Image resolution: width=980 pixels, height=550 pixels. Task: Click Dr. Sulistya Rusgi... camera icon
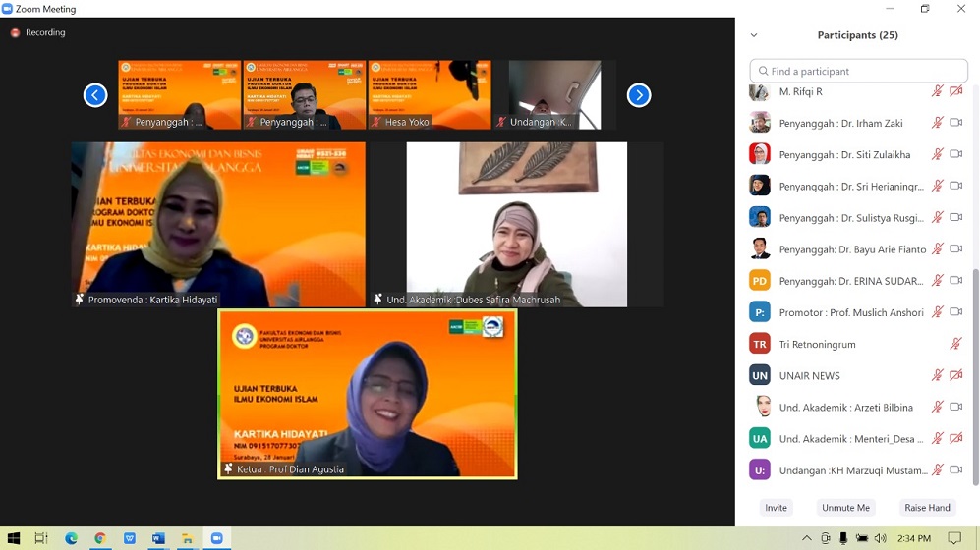[955, 217]
